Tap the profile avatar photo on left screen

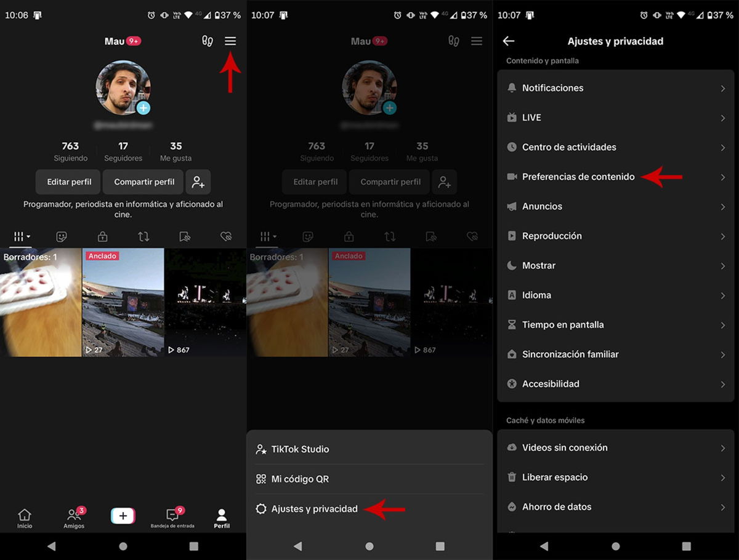pyautogui.click(x=123, y=87)
